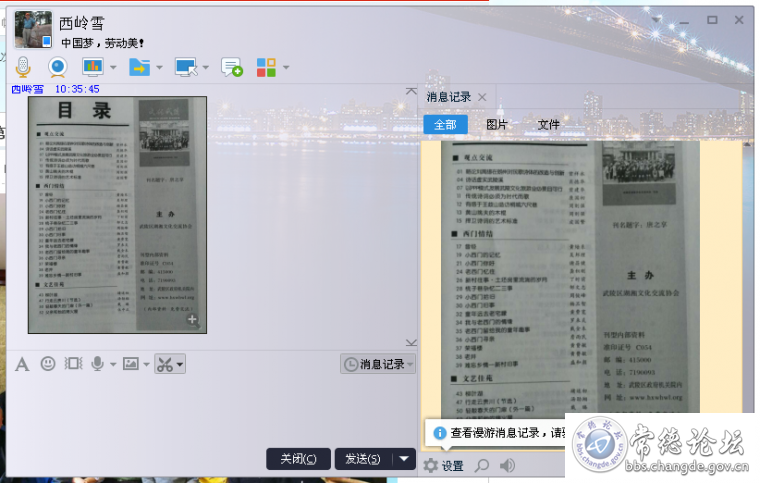760x483 pixels.
Task: Expand the voice message dropdown arrow
Action: 113,364
